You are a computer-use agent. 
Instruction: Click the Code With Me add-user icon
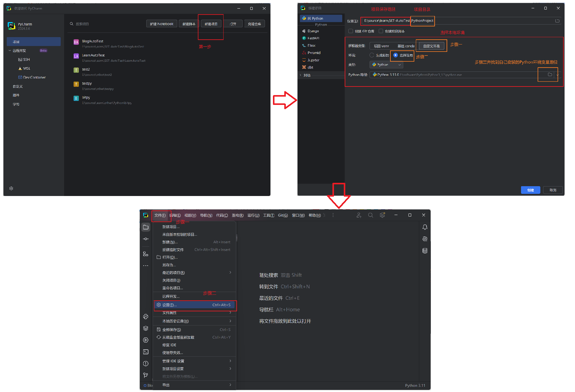click(359, 215)
